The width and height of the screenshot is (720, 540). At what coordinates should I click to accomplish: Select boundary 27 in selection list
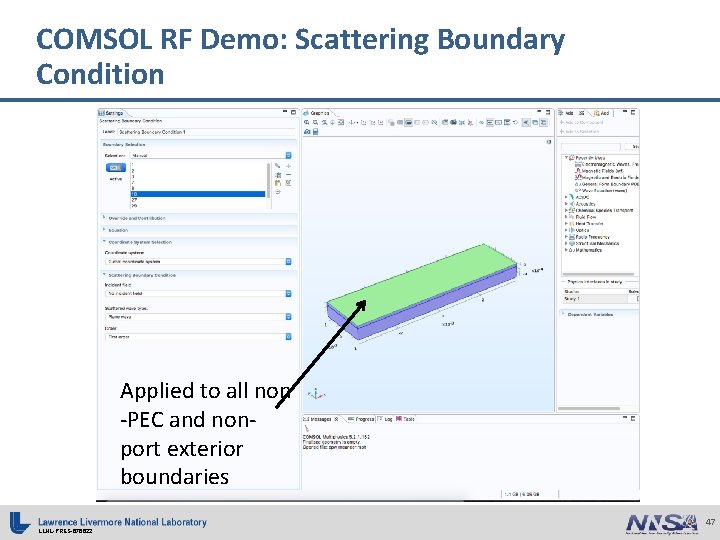(x=198, y=200)
